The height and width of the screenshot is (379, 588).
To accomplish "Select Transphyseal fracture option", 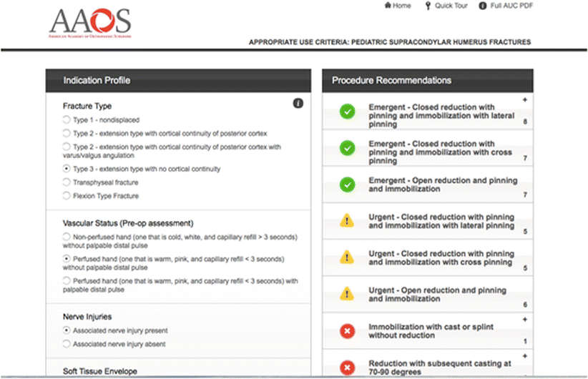I will click(x=67, y=182).
